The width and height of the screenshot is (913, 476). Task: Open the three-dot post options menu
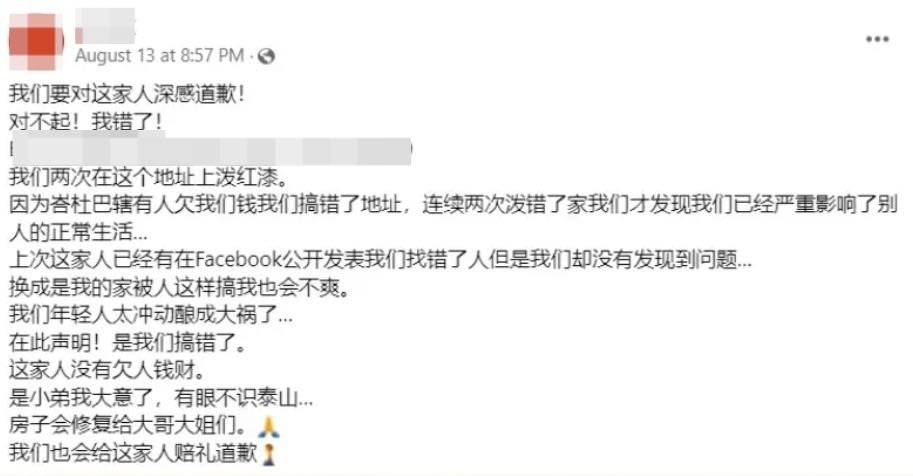(877, 39)
